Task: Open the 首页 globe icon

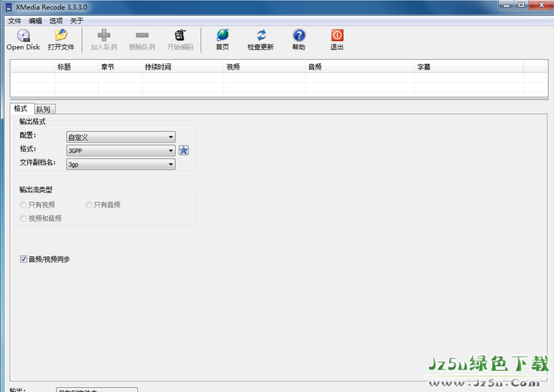Action: tap(222, 35)
